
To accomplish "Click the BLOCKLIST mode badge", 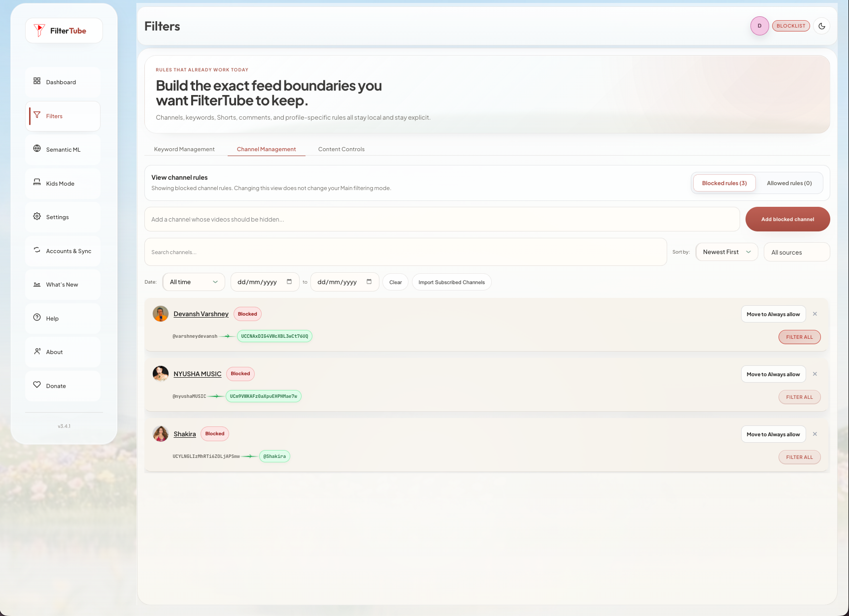I will [791, 26].
